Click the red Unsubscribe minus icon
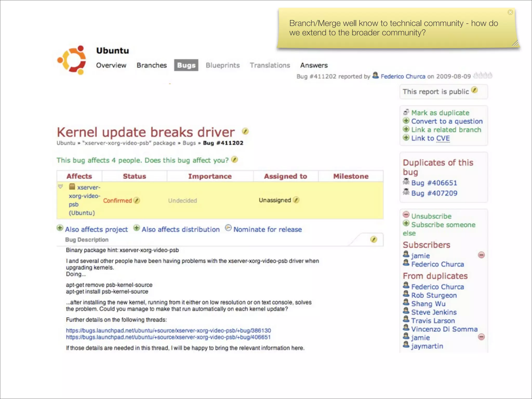This screenshot has height=399, width=532. pyautogui.click(x=406, y=215)
